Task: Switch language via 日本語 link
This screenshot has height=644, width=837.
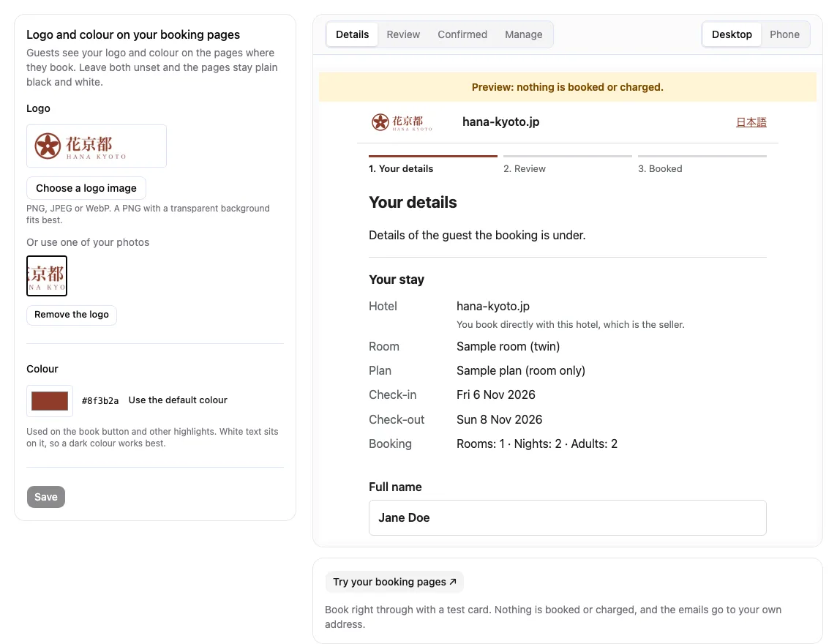Action: tap(751, 122)
